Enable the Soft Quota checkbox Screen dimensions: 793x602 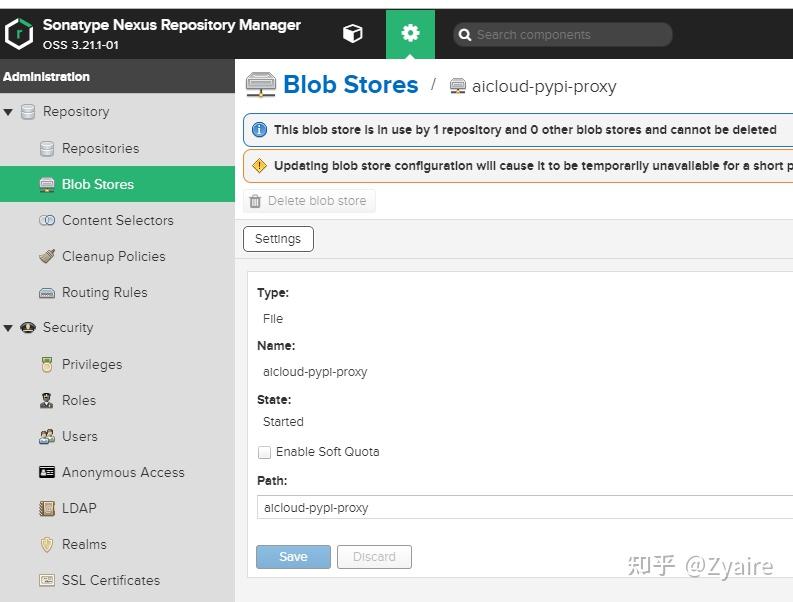[265, 452]
